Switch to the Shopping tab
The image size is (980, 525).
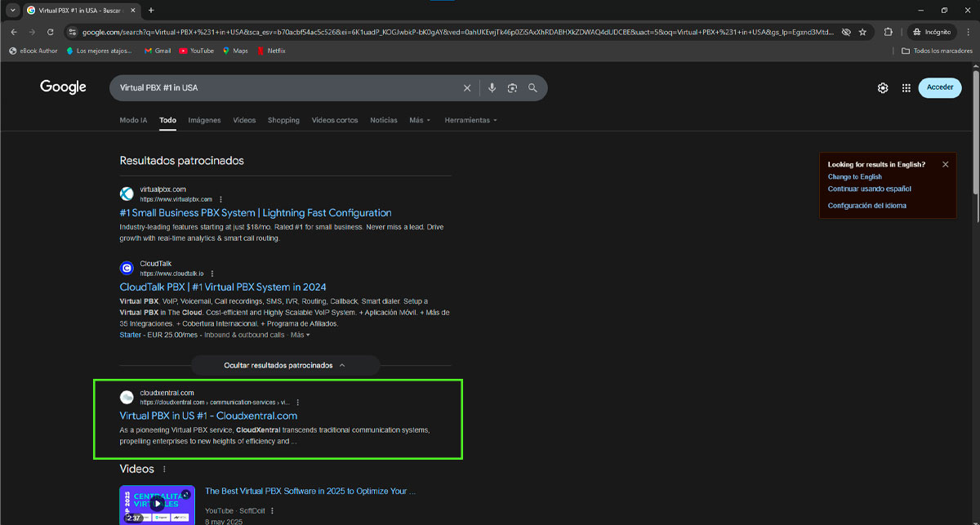coord(283,120)
